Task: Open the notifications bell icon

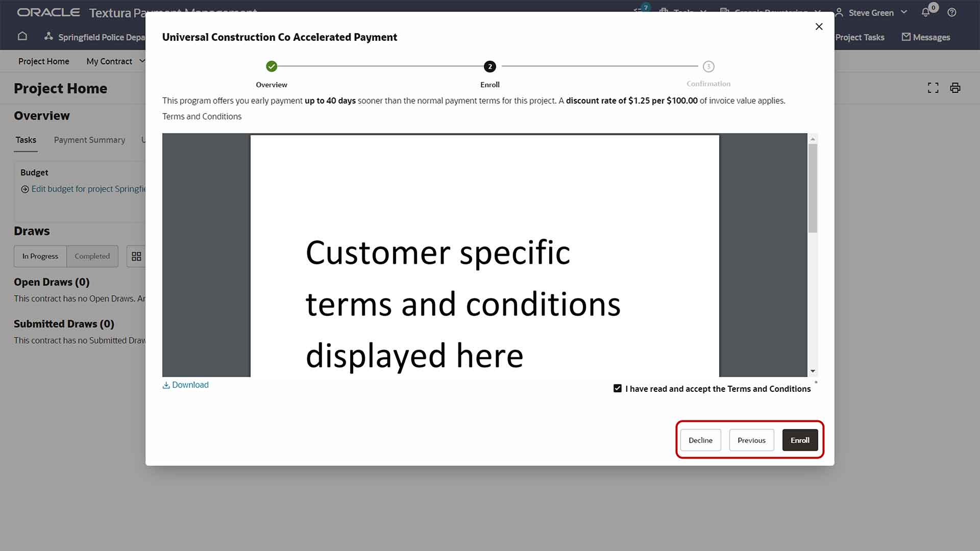Action: 926,13
